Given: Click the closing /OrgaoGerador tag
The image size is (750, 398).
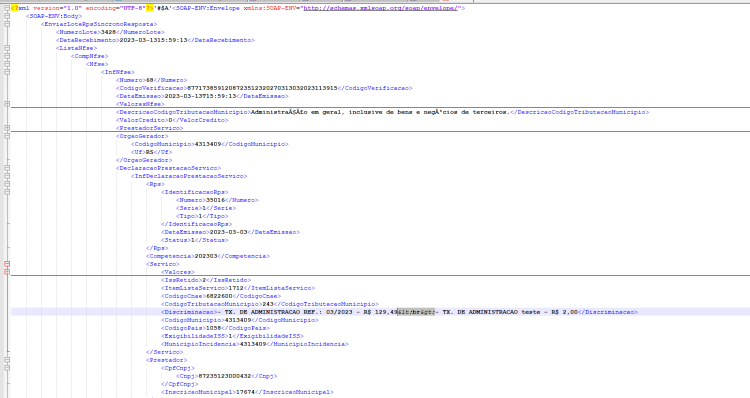Looking at the screenshot, I should point(144,160).
